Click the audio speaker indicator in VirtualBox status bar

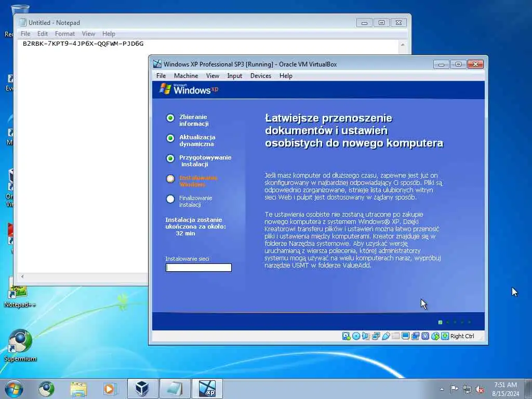coord(366,336)
